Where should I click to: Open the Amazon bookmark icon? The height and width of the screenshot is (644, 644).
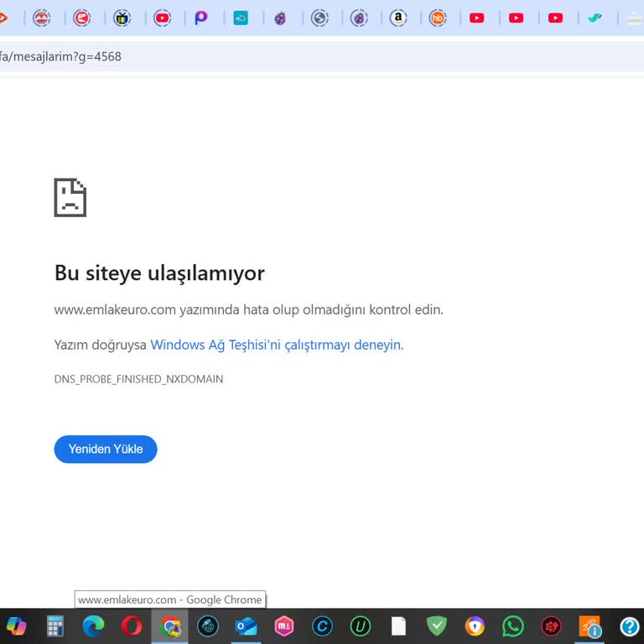click(x=398, y=18)
